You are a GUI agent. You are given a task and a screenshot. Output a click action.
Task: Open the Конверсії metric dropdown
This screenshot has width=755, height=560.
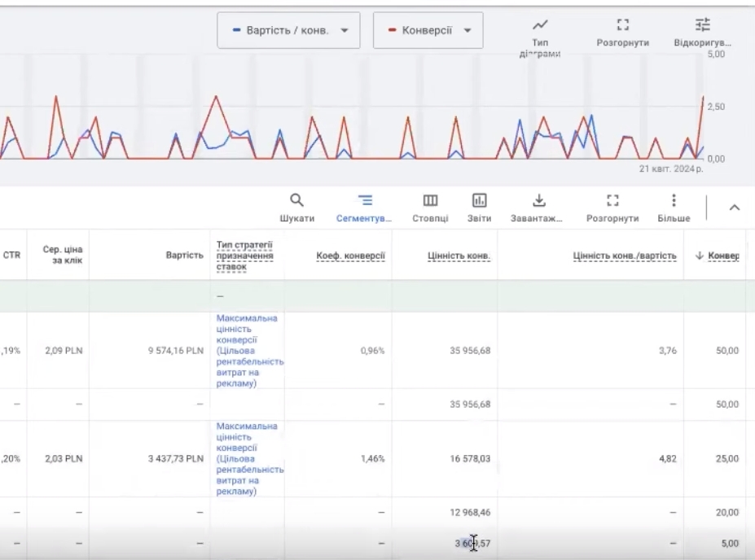click(x=428, y=31)
